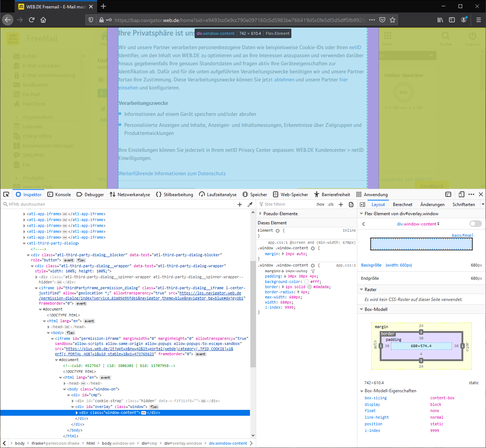
Task: Bookmark this page star icon
Action: coord(393,20)
